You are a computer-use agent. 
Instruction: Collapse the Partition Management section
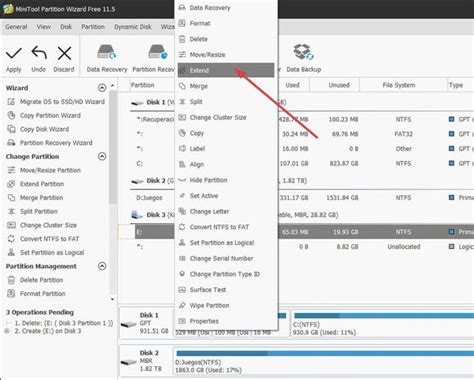(x=102, y=266)
